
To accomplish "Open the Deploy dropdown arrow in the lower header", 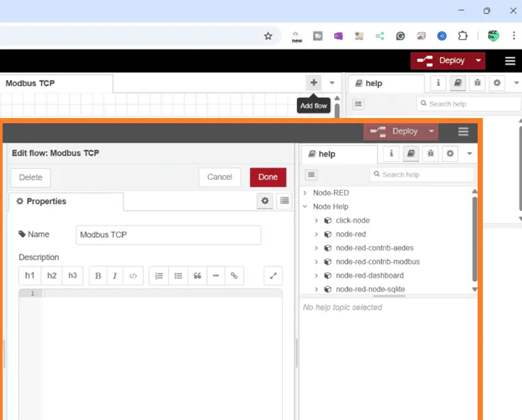I will 431,132.
